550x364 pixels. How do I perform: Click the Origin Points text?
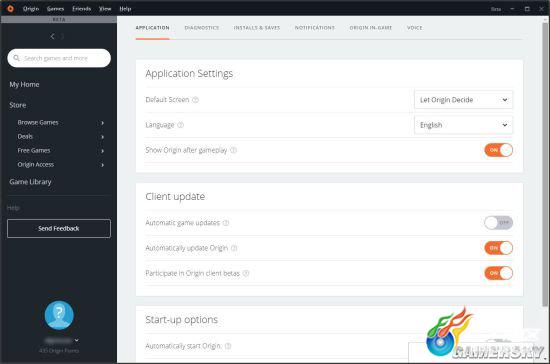point(59,350)
